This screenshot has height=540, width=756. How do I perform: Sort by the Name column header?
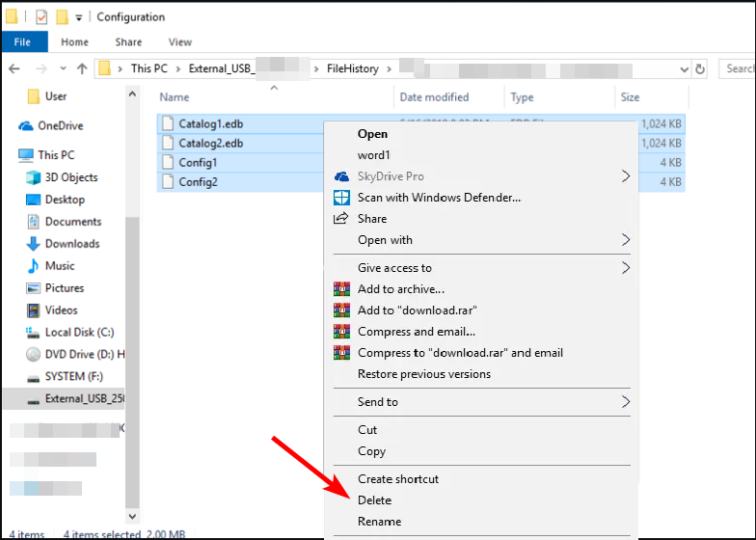174,96
